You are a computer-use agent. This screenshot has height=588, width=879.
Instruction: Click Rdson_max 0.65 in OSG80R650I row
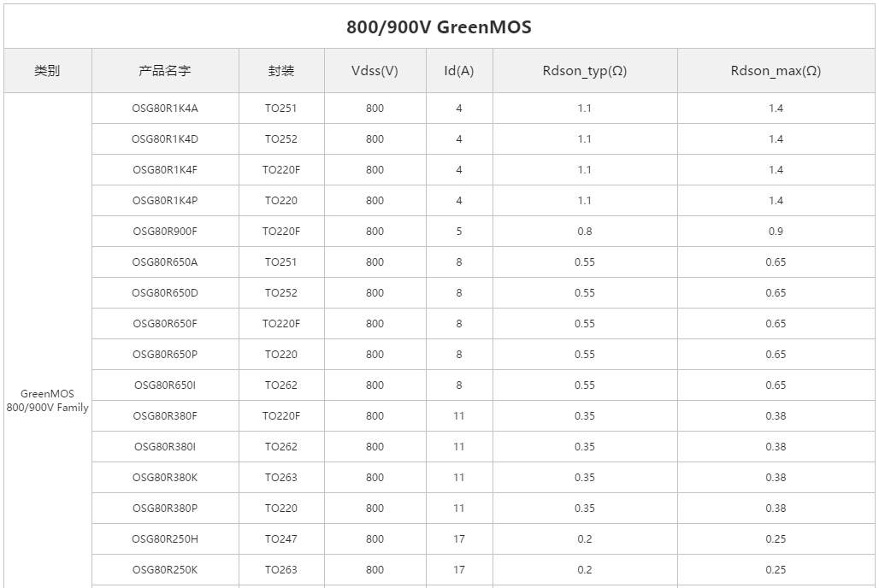776,385
